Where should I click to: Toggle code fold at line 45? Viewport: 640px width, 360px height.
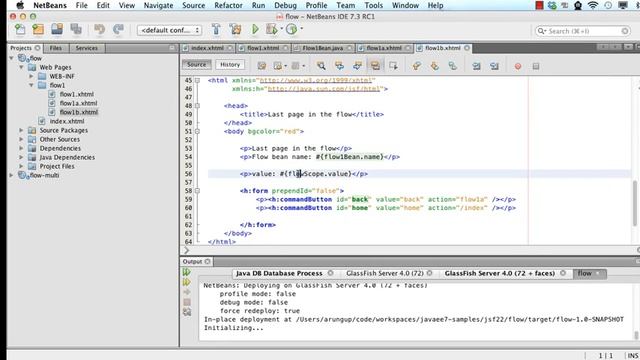click(x=198, y=80)
